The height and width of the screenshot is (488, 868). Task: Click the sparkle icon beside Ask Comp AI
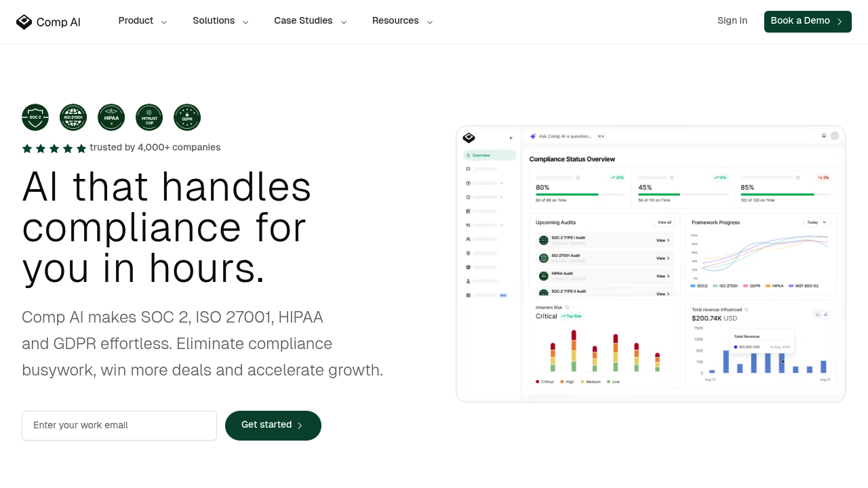(x=533, y=136)
